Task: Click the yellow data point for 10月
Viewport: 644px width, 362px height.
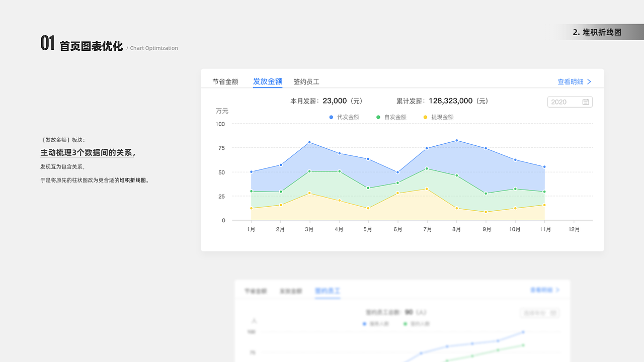Action: 515,208
